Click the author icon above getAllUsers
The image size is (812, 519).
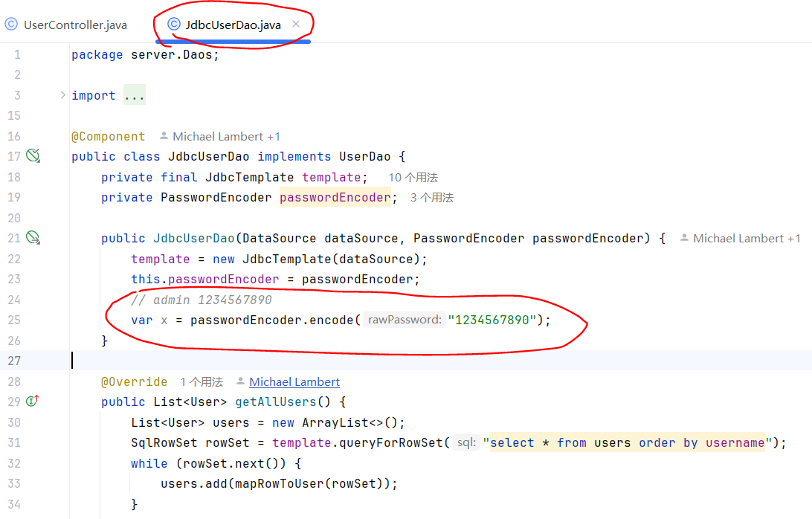pyautogui.click(x=240, y=381)
